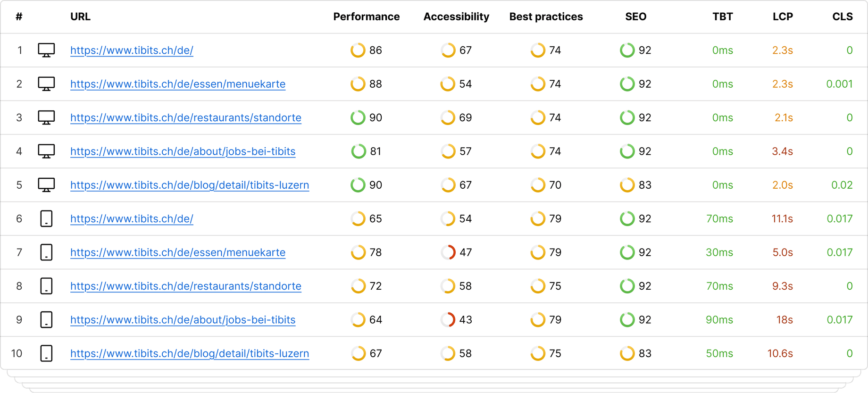Click the TBT column header

tap(722, 17)
